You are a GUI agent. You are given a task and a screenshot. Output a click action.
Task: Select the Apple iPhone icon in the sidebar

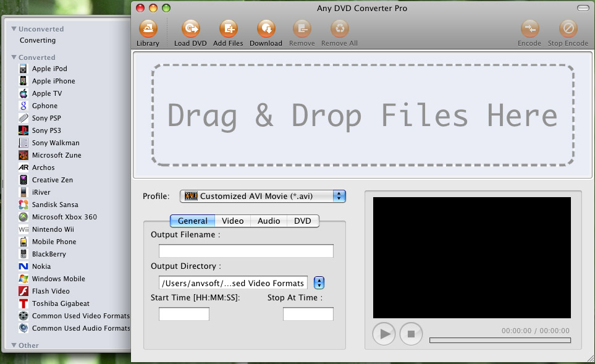pos(23,81)
